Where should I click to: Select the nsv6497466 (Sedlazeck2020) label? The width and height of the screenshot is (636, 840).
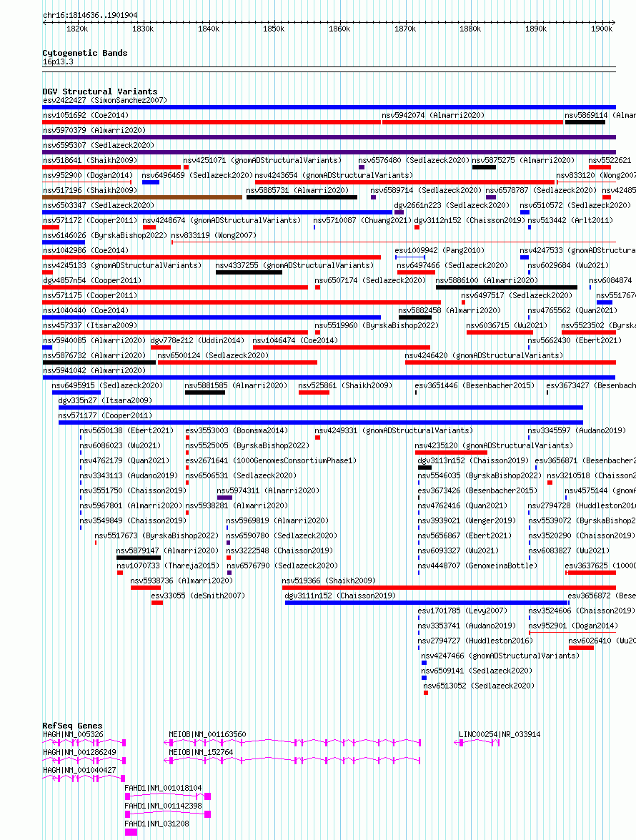coord(452,265)
